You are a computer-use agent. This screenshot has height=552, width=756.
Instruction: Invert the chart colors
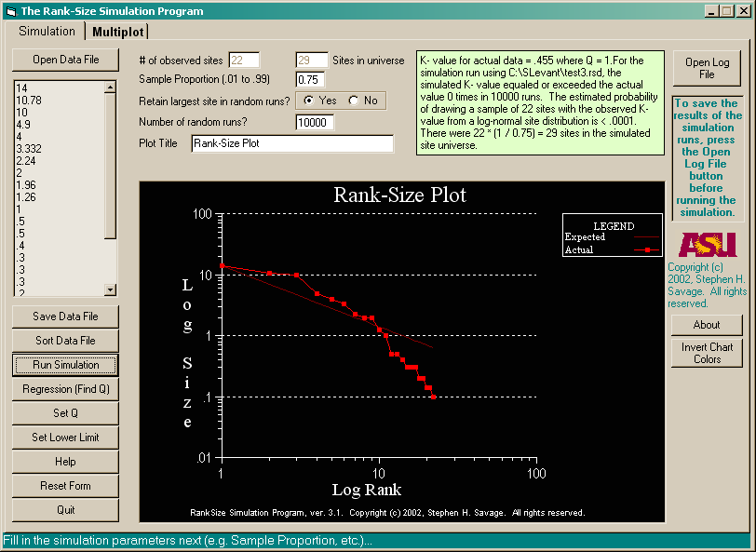coord(707,353)
